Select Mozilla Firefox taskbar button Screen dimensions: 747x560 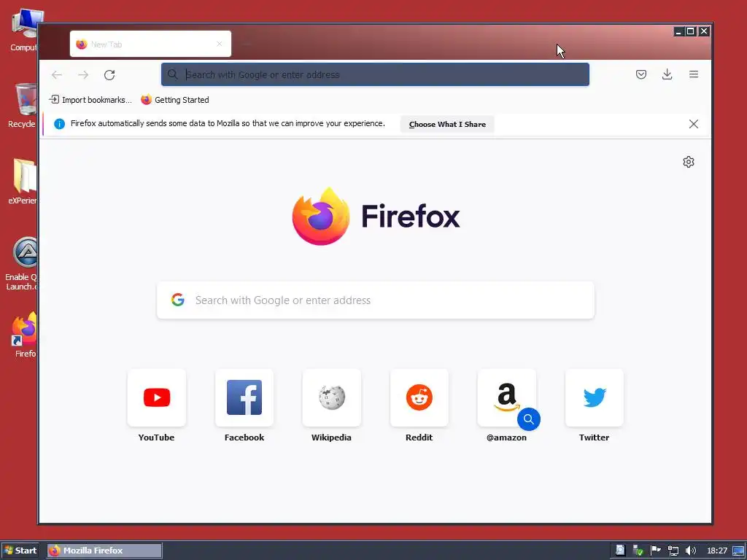[105, 551]
